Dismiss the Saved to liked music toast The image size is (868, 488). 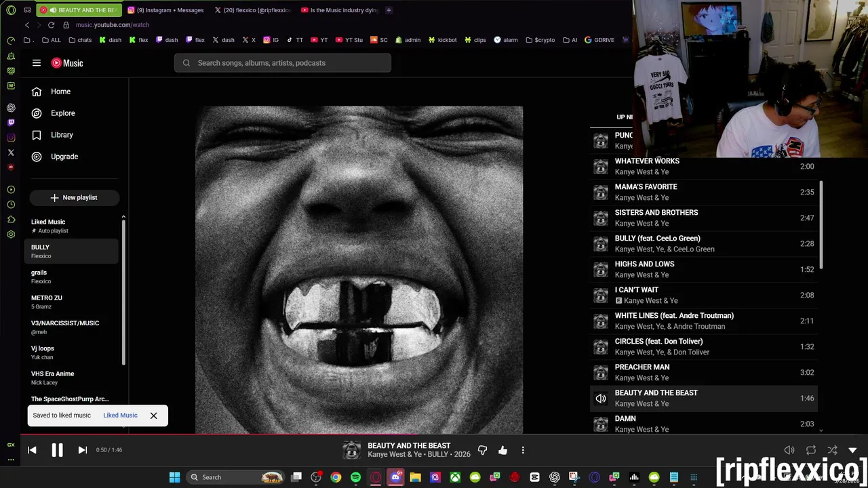(x=153, y=415)
